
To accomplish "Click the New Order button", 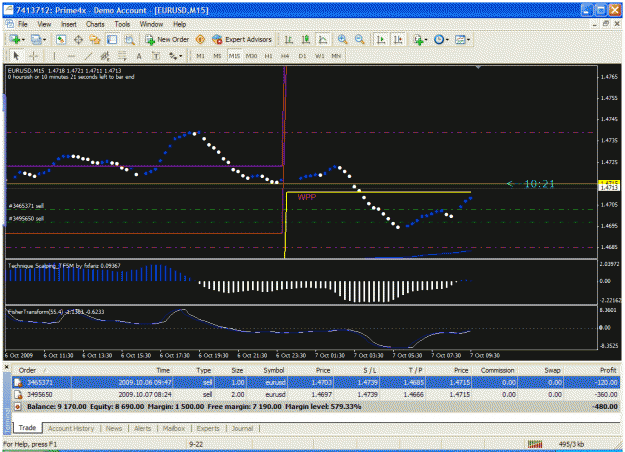I will click(167, 39).
